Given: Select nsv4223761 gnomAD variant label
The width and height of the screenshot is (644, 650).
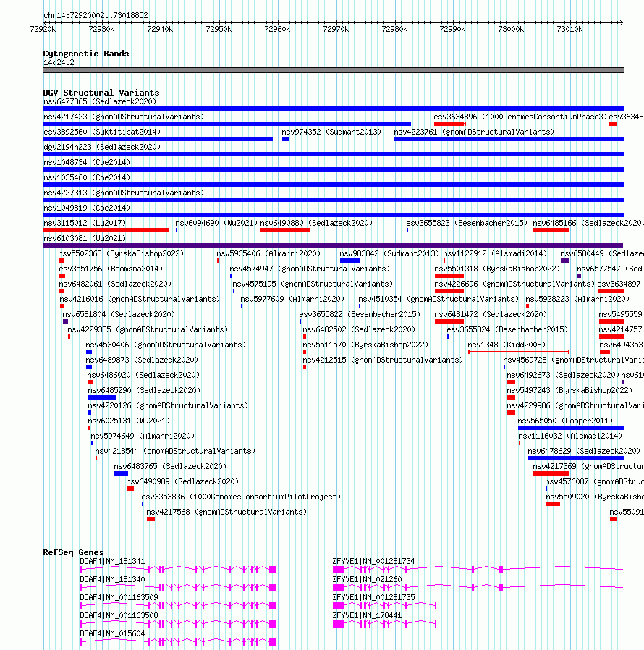Looking at the screenshot, I should [x=474, y=132].
